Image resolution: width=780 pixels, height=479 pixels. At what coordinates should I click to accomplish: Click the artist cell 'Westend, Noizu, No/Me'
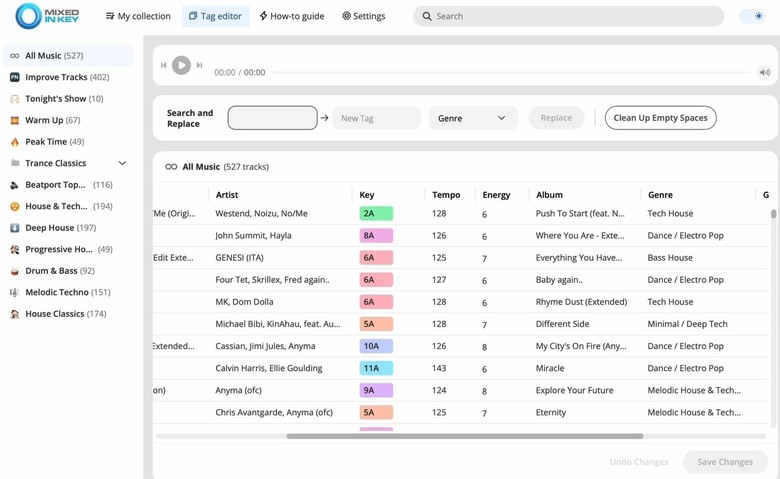[261, 213]
